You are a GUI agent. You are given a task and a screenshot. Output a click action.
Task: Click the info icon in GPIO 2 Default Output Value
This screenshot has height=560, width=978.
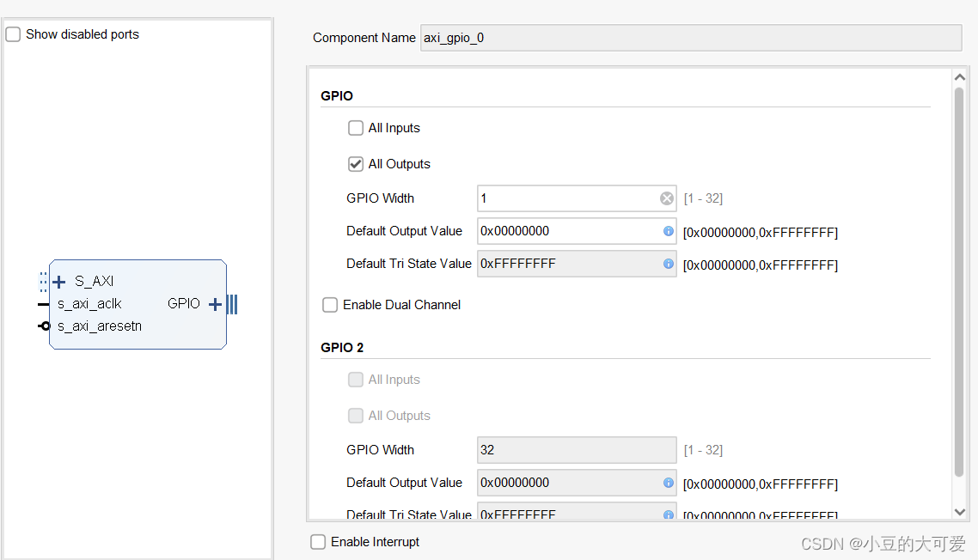pos(667,483)
